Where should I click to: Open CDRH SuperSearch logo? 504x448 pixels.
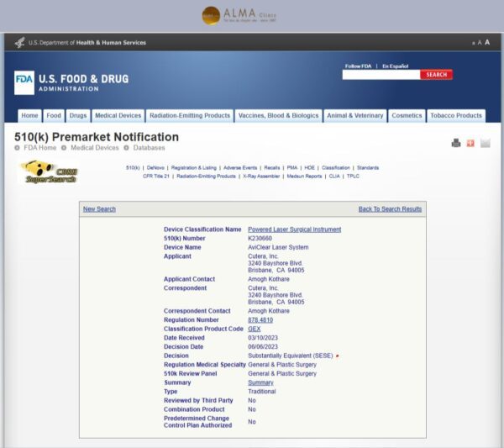pyautogui.click(x=50, y=171)
